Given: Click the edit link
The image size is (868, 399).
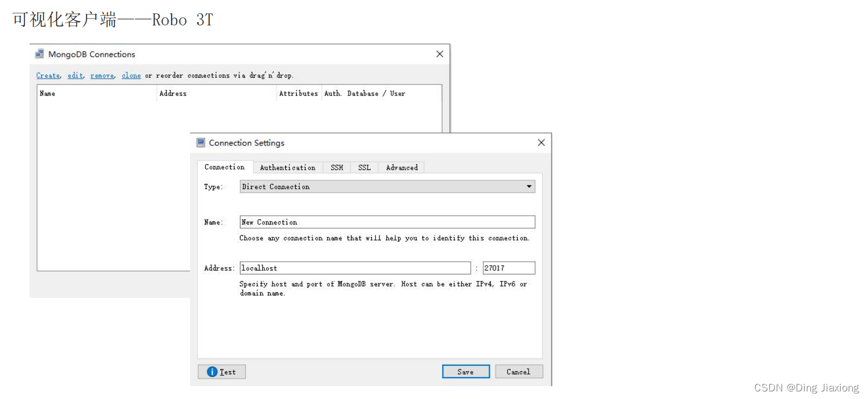Looking at the screenshot, I should [x=75, y=76].
